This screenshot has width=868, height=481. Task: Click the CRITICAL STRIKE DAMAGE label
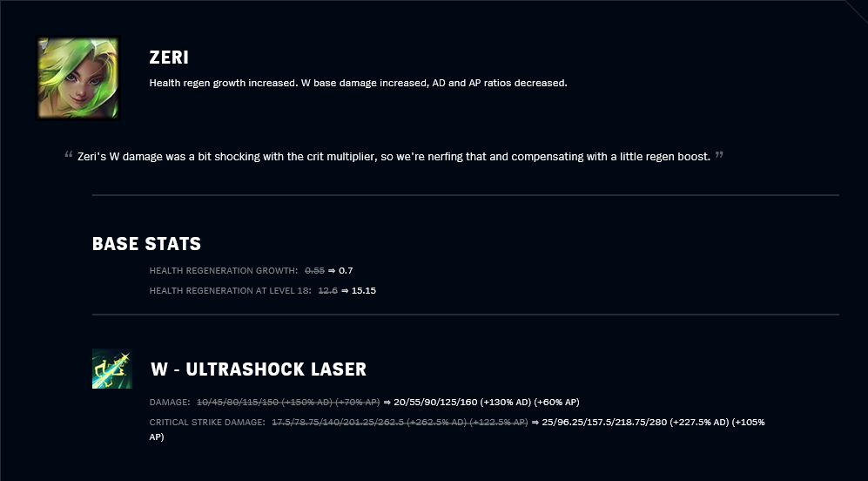coord(207,422)
